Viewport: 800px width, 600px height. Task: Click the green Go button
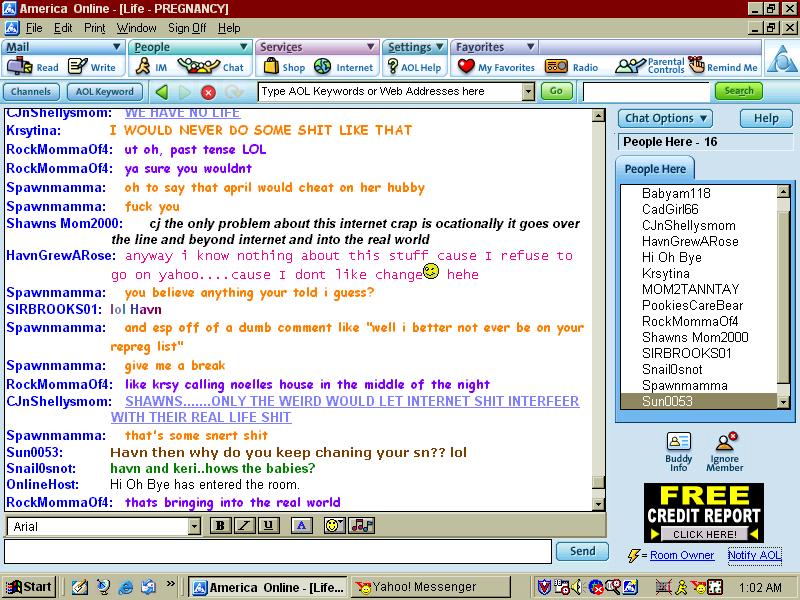556,91
